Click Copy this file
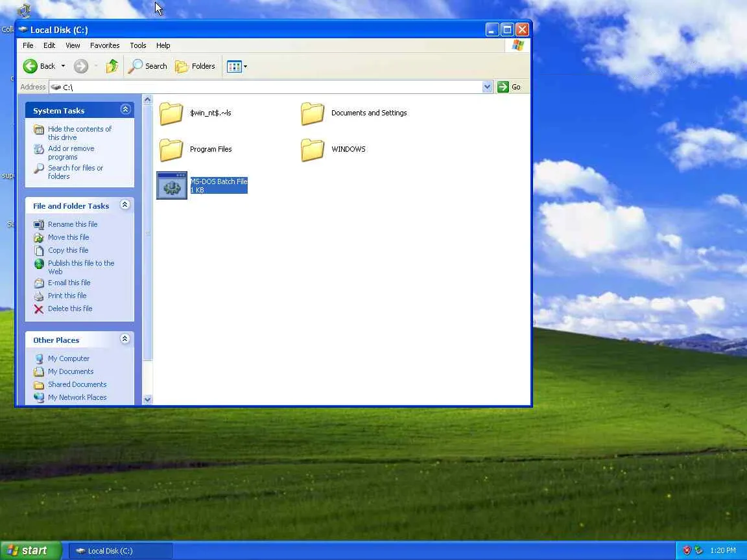The width and height of the screenshot is (747, 560). tap(67, 250)
